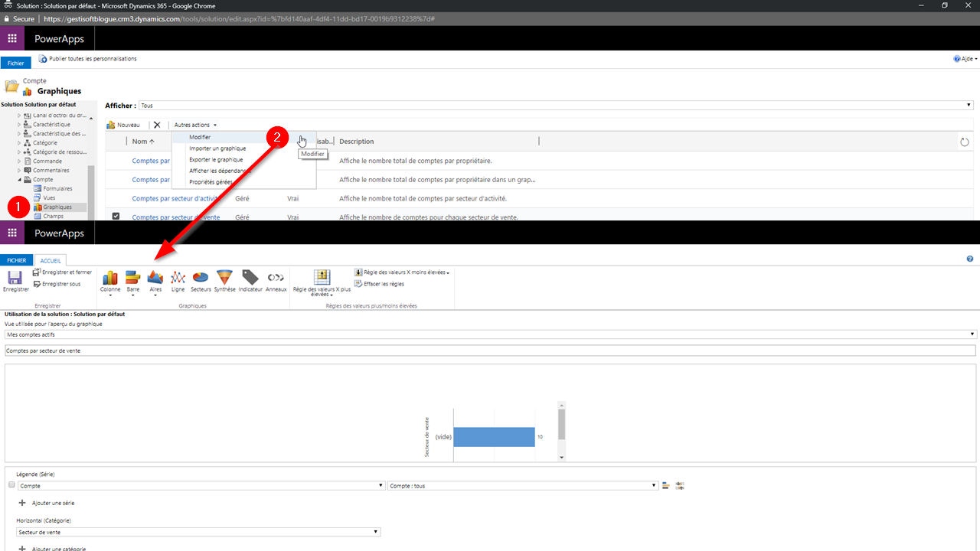Open the app launcher waffle in the upper PowerApps bar
The height and width of the screenshot is (551, 980).
pyautogui.click(x=12, y=38)
